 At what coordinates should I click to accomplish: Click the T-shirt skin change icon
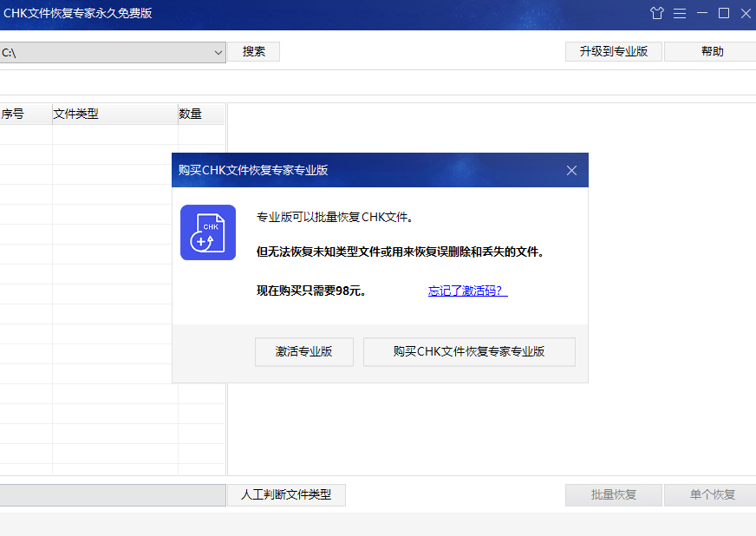(x=657, y=13)
